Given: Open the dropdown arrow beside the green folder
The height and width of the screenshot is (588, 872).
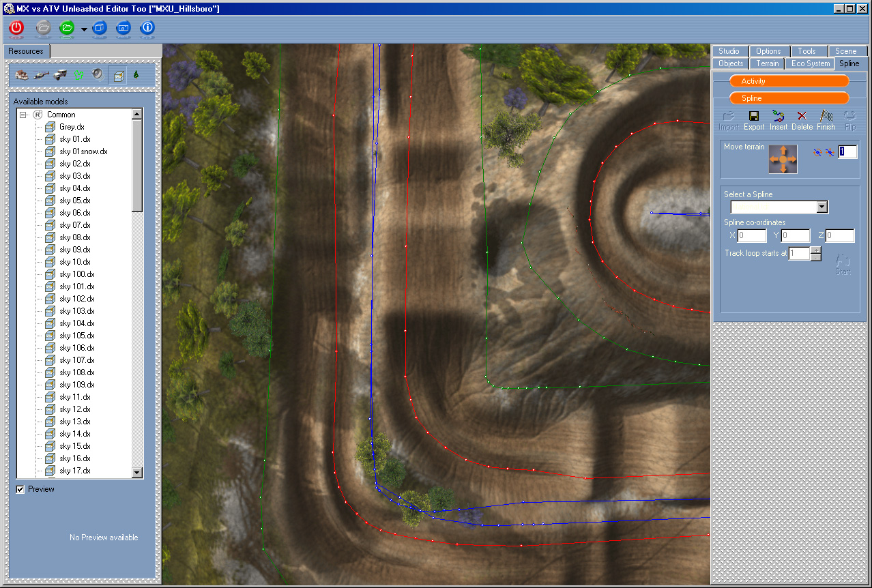Looking at the screenshot, I should tap(84, 29).
